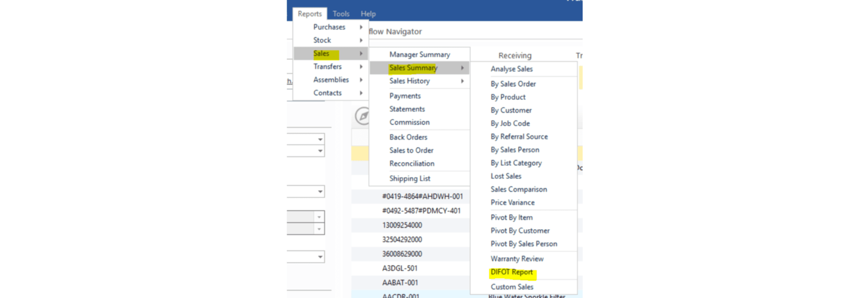Select product code A3DGL-501
The width and height of the screenshot is (868, 298).
click(400, 268)
